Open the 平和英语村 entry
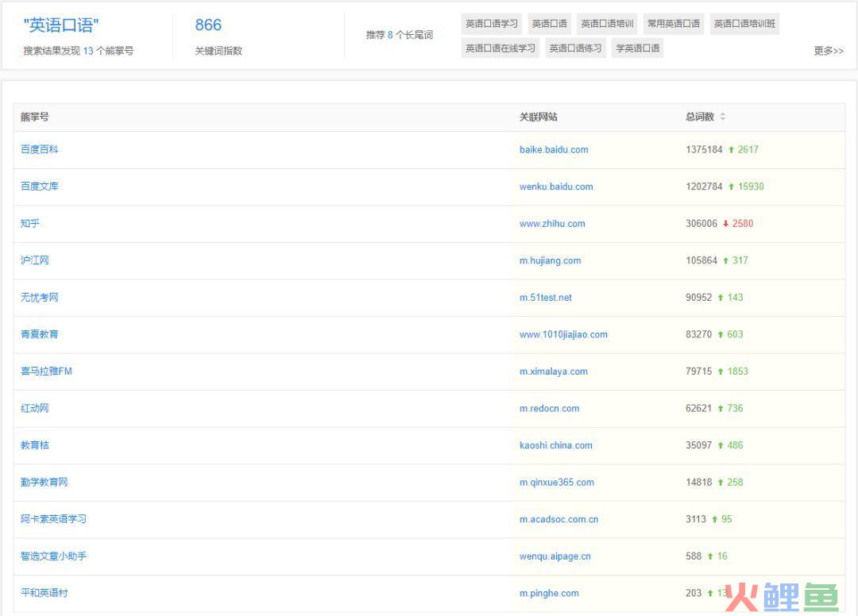 [x=44, y=592]
